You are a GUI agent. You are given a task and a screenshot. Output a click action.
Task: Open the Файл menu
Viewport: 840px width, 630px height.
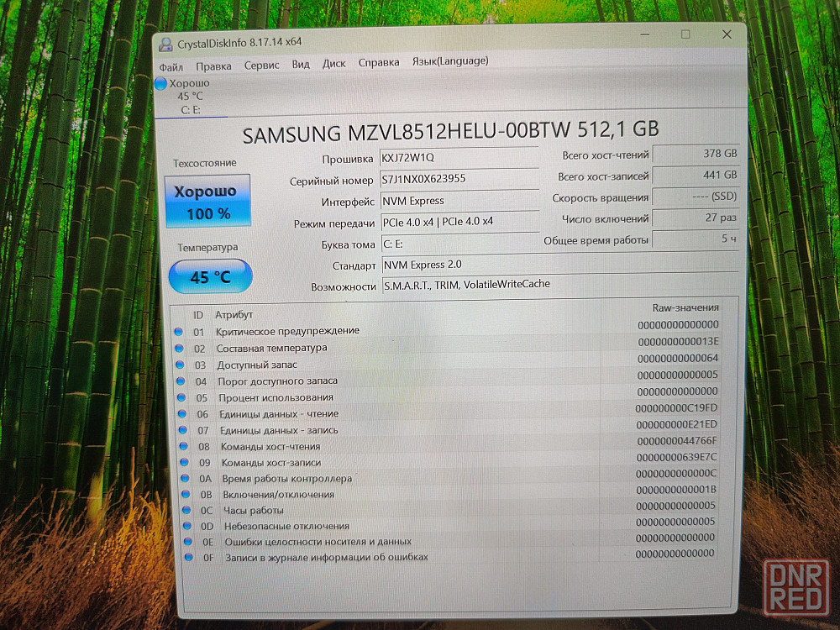tap(171, 67)
